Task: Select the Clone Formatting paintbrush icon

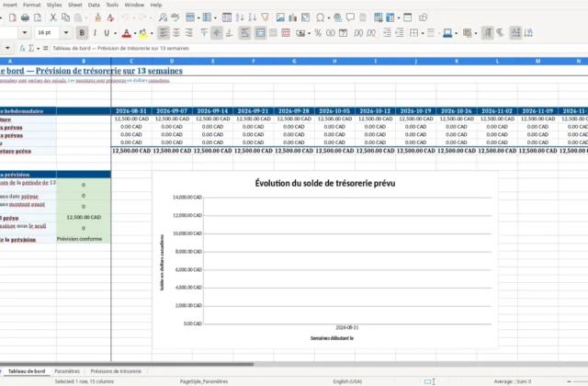Action: coord(98,17)
